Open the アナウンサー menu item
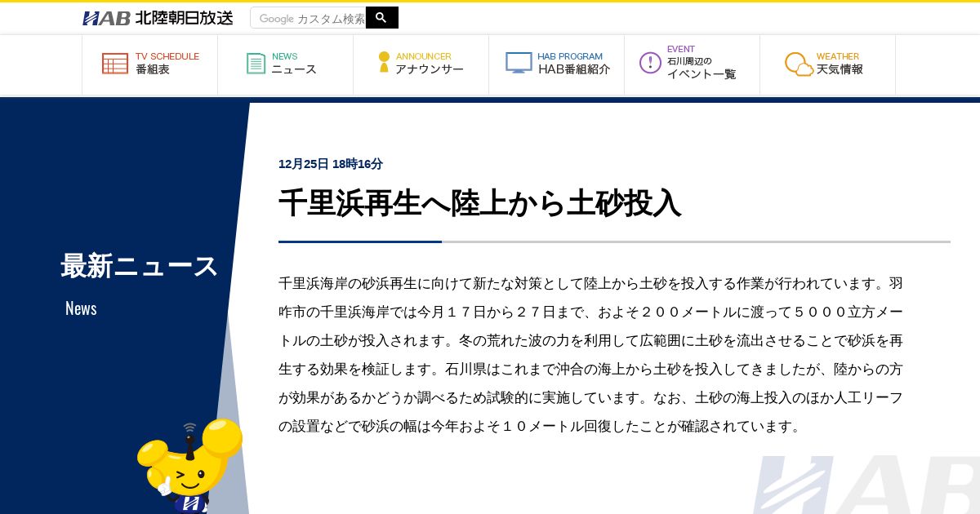980x514 pixels. 421,64
